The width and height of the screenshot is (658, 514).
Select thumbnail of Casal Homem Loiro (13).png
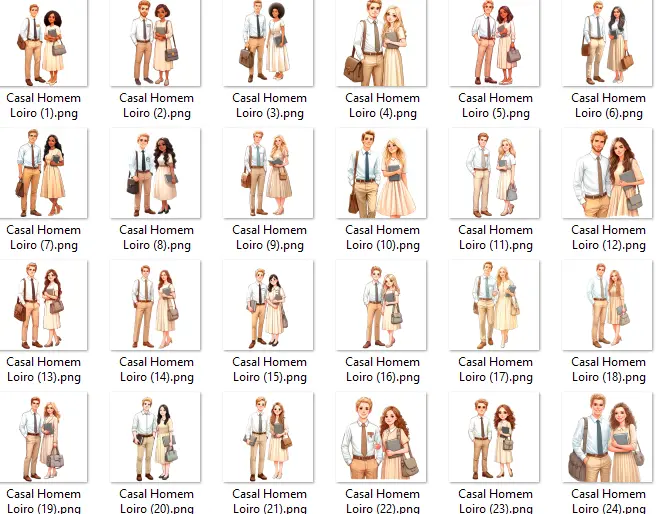[x=43, y=305]
